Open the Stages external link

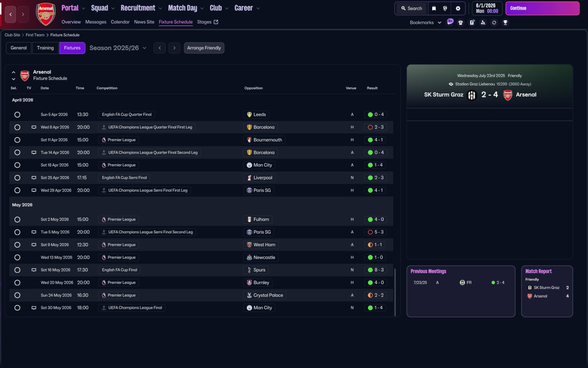click(x=208, y=22)
